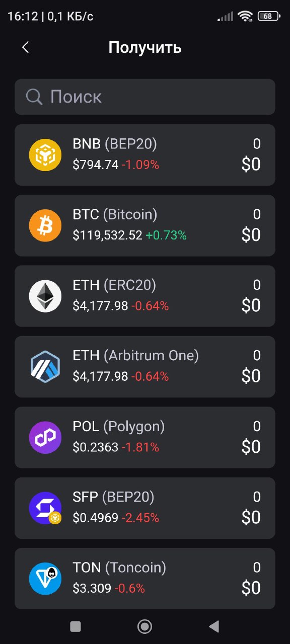The height and width of the screenshot is (644, 290).
Task: Click the search magnifier icon
Action: pyautogui.click(x=34, y=97)
